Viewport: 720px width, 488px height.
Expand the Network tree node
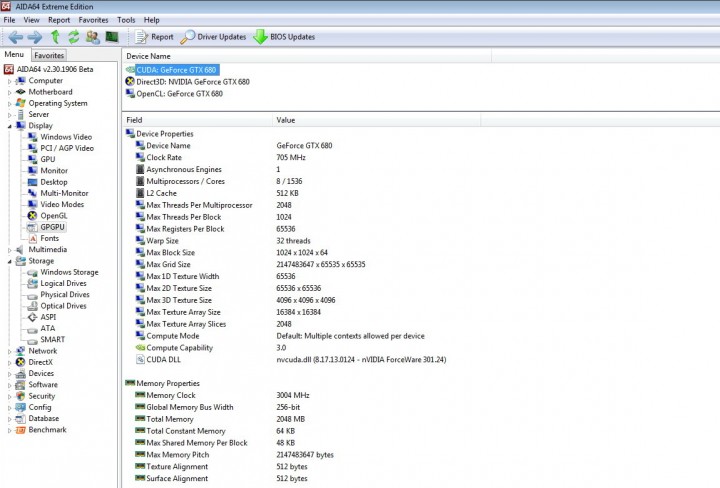click(9, 351)
